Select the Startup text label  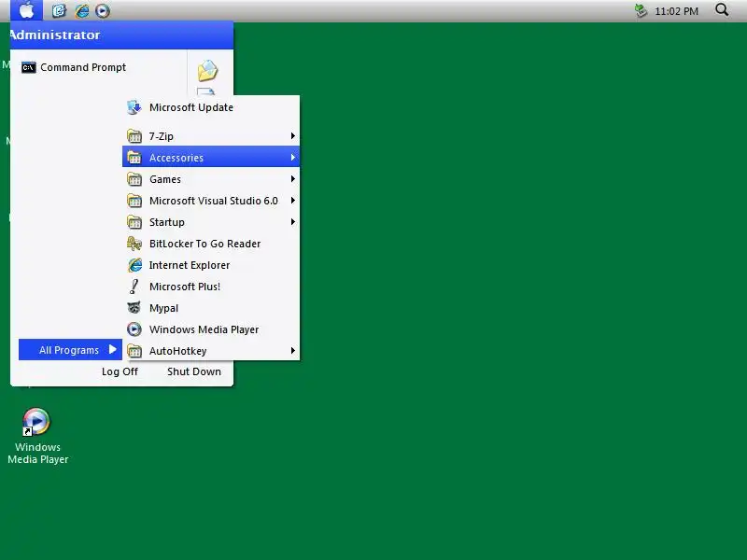click(x=167, y=222)
